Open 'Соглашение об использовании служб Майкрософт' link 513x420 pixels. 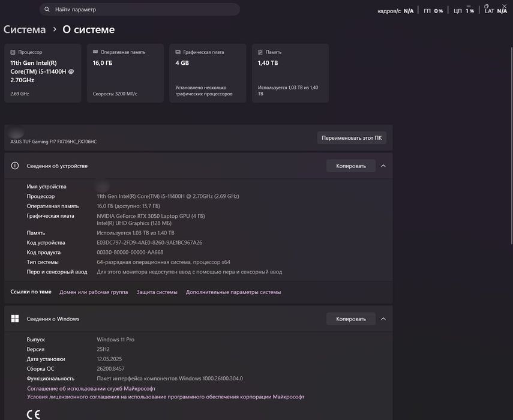[91, 389]
